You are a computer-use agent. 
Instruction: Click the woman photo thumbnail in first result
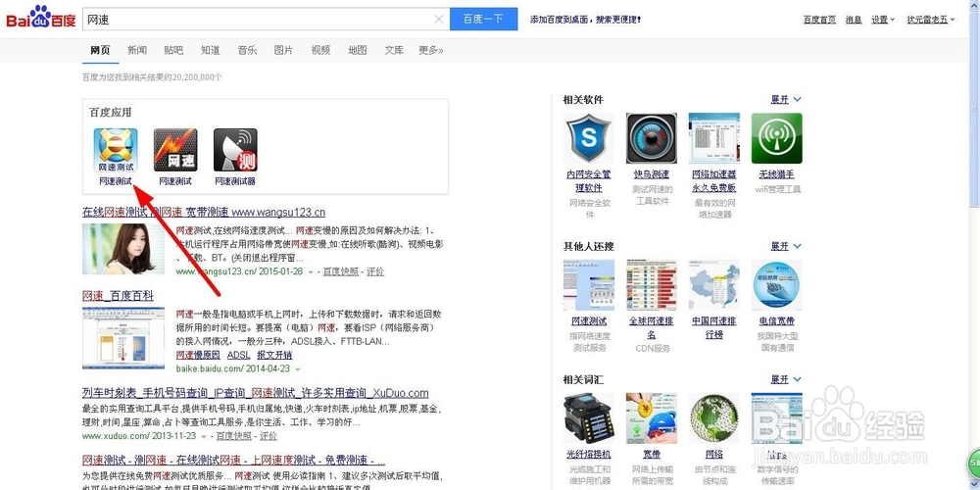click(x=123, y=249)
